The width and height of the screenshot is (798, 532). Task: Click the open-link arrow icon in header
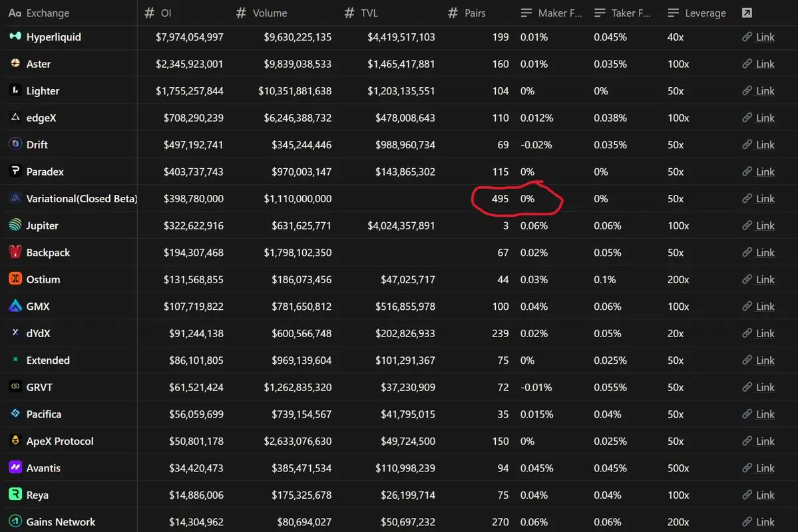point(747,13)
